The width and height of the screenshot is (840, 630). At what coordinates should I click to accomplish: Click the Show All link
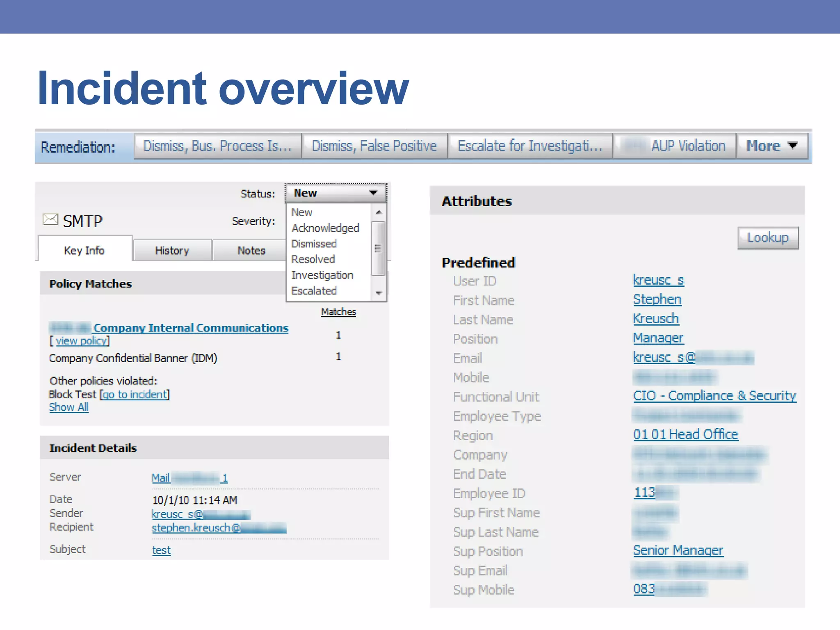pos(68,407)
